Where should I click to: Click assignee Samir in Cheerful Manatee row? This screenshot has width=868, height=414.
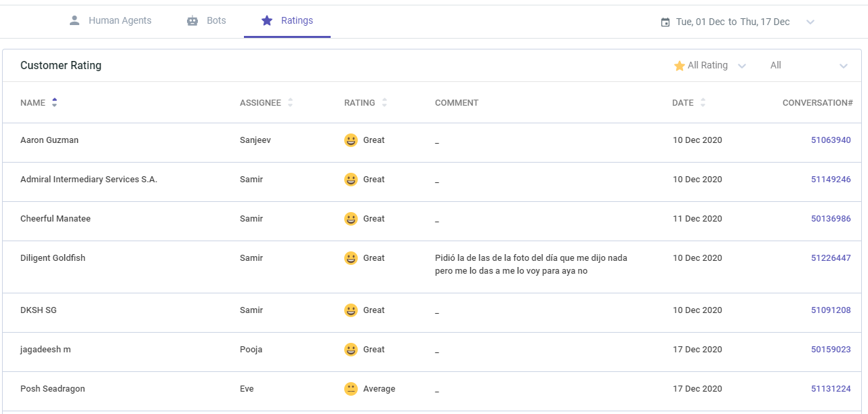(x=251, y=219)
